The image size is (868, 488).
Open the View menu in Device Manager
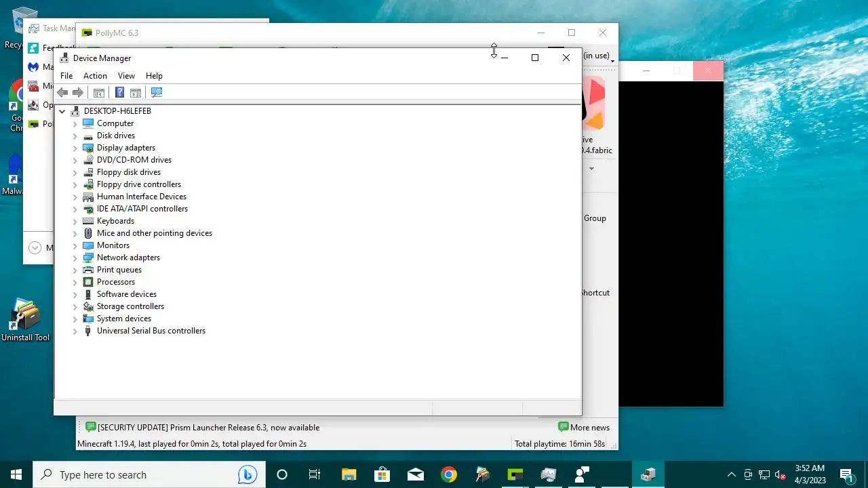click(x=126, y=76)
